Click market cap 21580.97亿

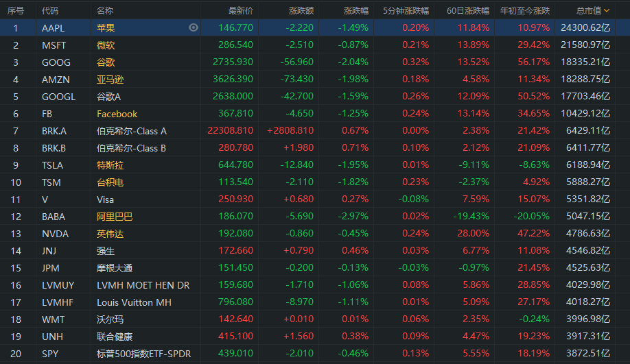coord(585,45)
